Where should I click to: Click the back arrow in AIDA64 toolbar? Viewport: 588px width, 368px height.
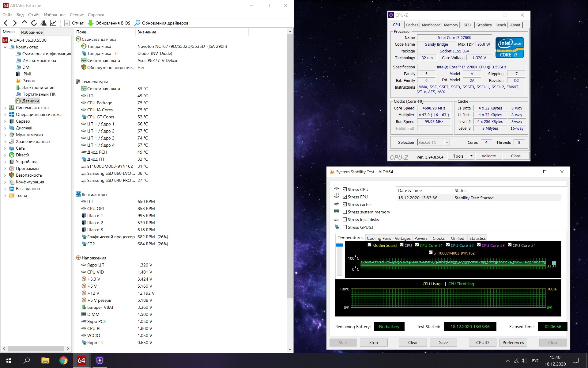click(x=6, y=23)
